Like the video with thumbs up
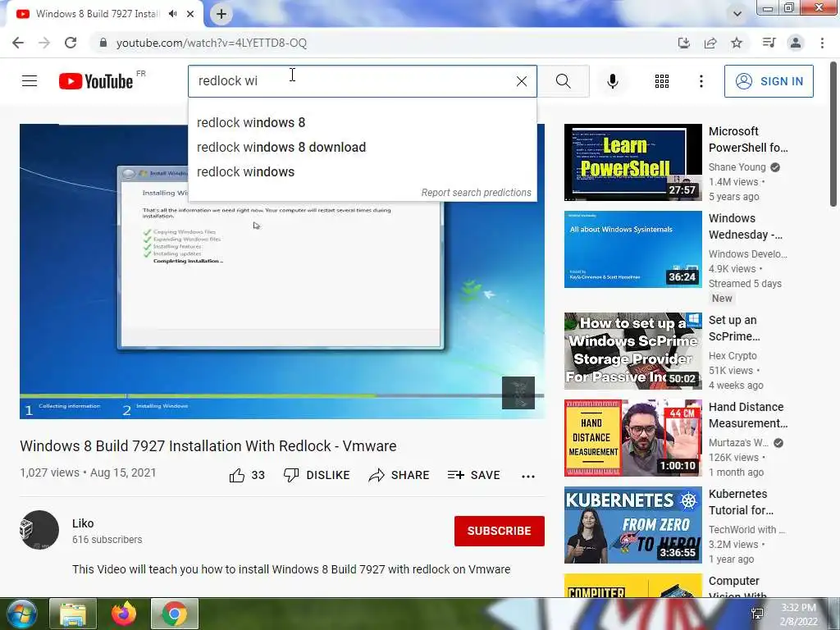840x630 pixels. 247,475
